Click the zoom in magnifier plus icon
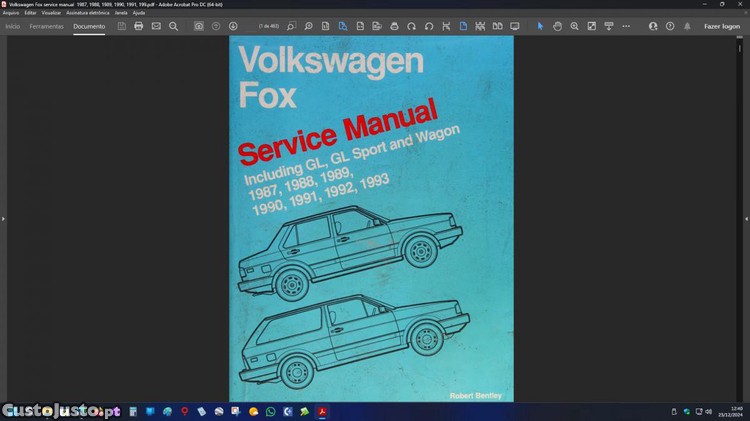 [574, 26]
